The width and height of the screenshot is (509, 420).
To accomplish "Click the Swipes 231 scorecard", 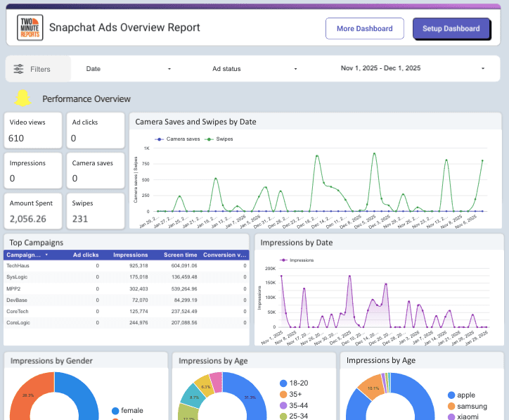I will (x=96, y=211).
